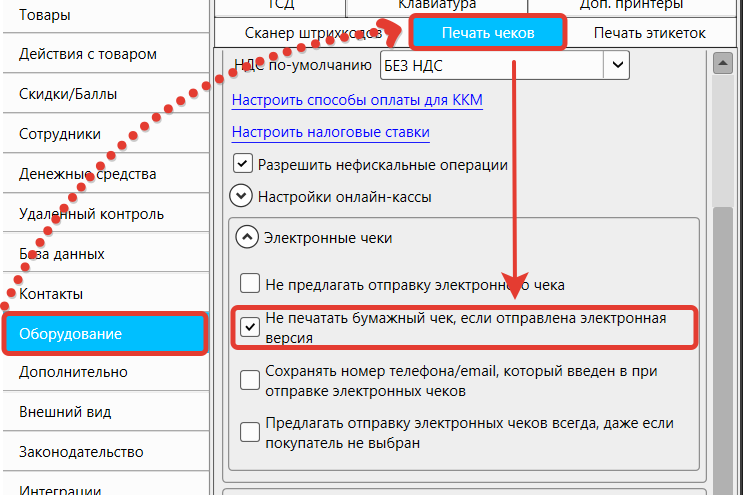
Task: Open the НДС по-умолчанию dropdown
Action: click(616, 66)
